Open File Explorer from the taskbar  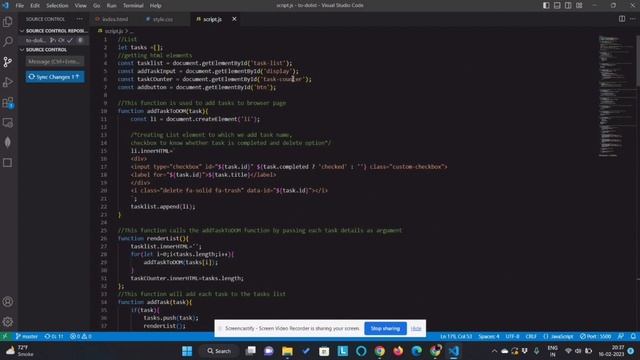click(x=287, y=351)
